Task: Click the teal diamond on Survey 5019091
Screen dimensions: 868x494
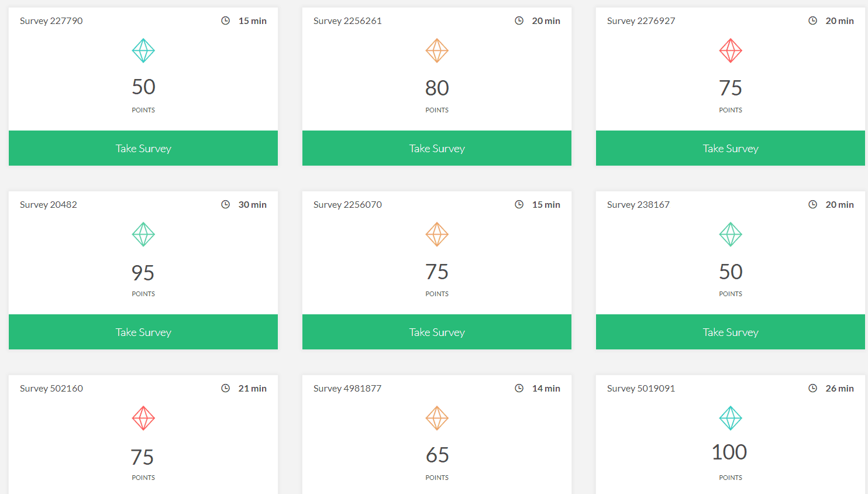Action: 731,418
